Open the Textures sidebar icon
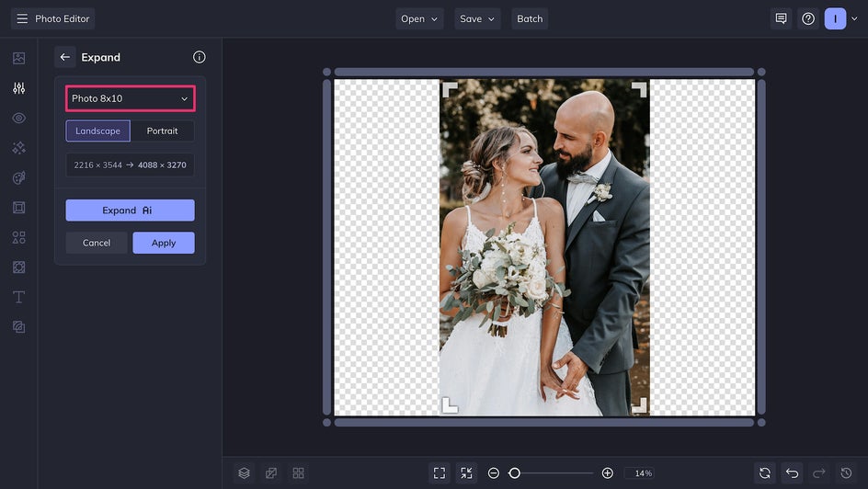This screenshot has height=489, width=868. point(18,327)
